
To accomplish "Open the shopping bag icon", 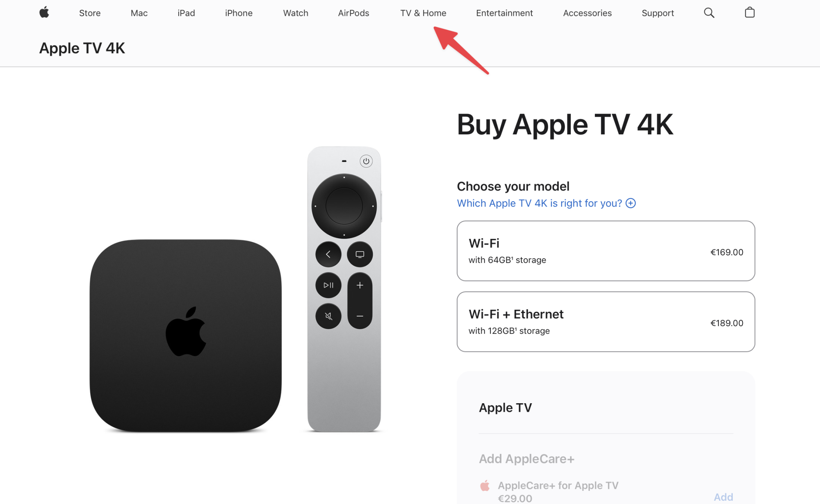I will (749, 13).
